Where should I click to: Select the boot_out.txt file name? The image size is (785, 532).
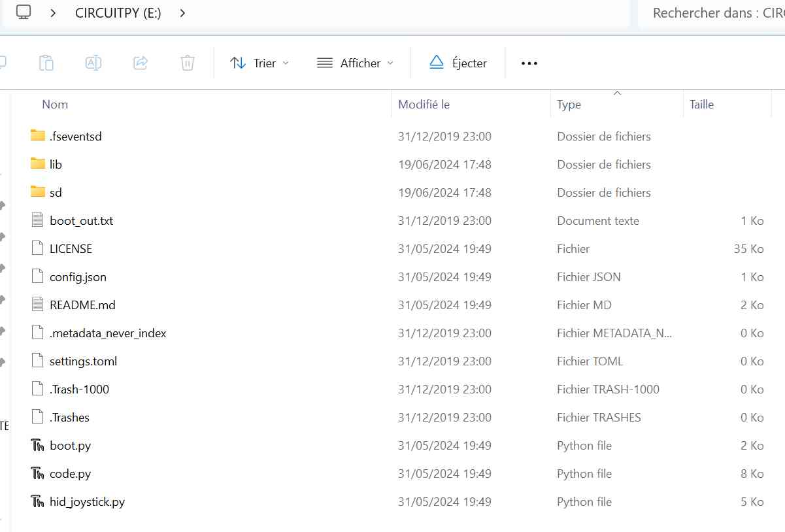click(82, 221)
